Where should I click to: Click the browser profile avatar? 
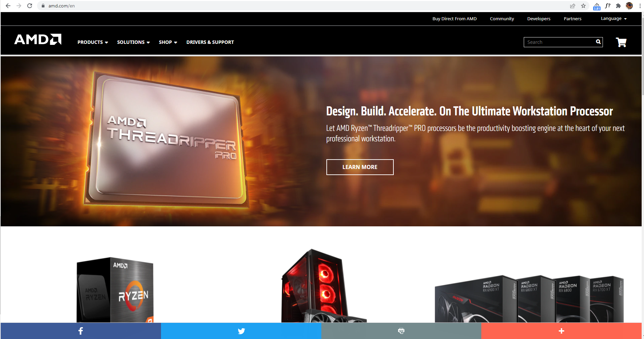[629, 5]
